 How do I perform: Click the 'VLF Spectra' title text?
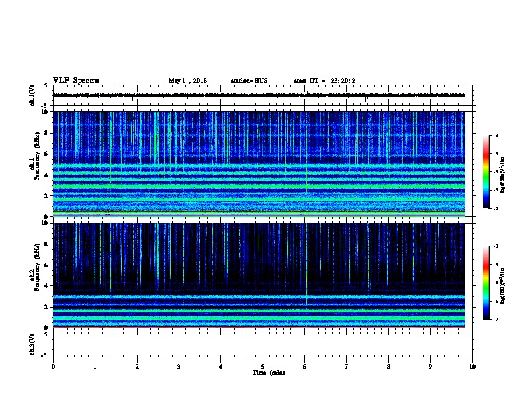click(x=76, y=81)
